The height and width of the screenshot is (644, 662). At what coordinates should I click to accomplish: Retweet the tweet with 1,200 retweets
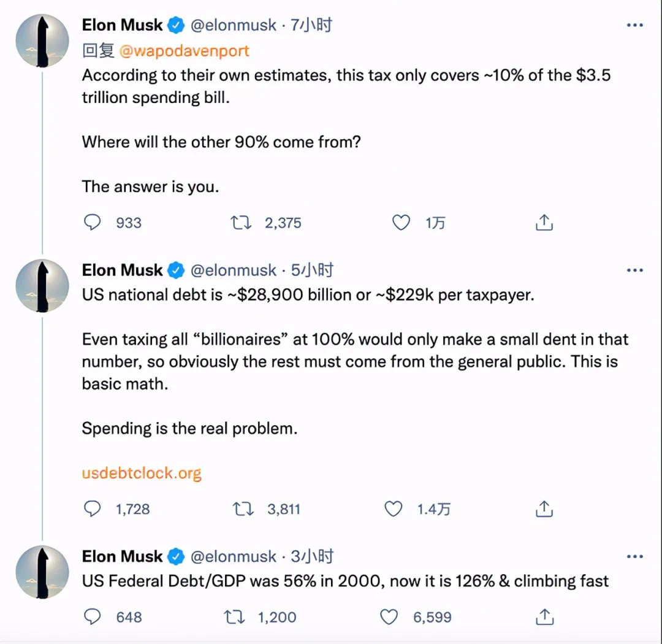point(235,616)
